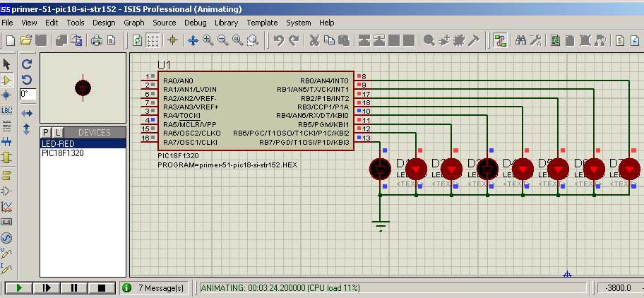Viewport: 644px width, 298px height.
Task: Open the Debug menu
Action: [196, 23]
